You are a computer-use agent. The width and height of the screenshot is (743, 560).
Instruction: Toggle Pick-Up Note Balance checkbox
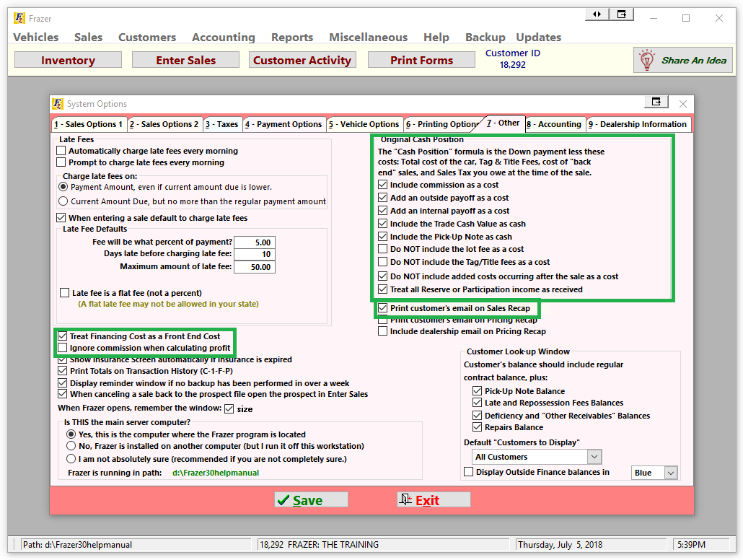[x=477, y=391]
